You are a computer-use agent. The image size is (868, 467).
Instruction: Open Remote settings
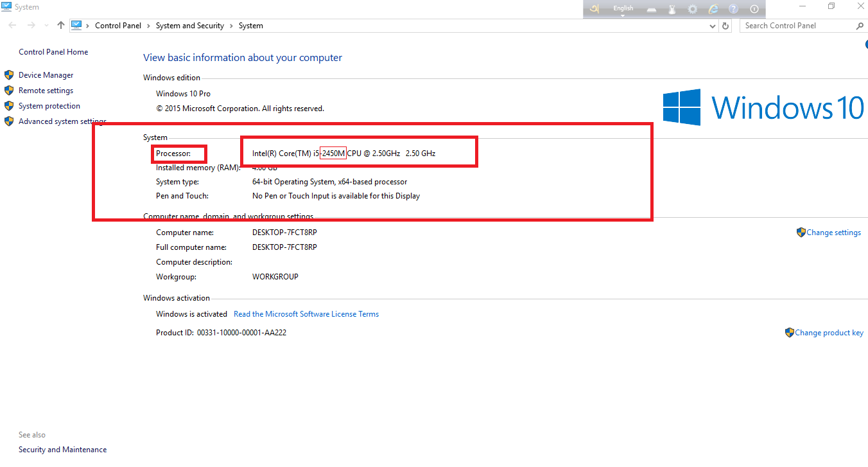(x=46, y=91)
